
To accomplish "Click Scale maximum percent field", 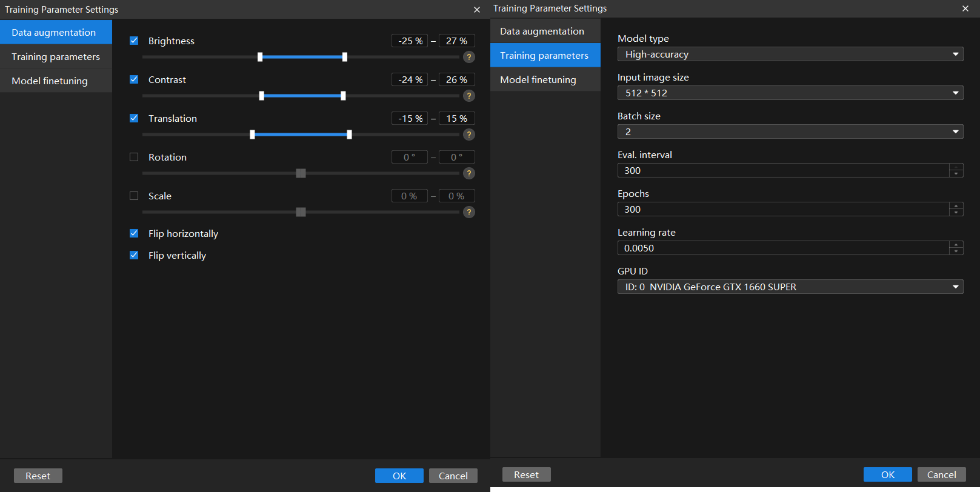I will point(457,196).
